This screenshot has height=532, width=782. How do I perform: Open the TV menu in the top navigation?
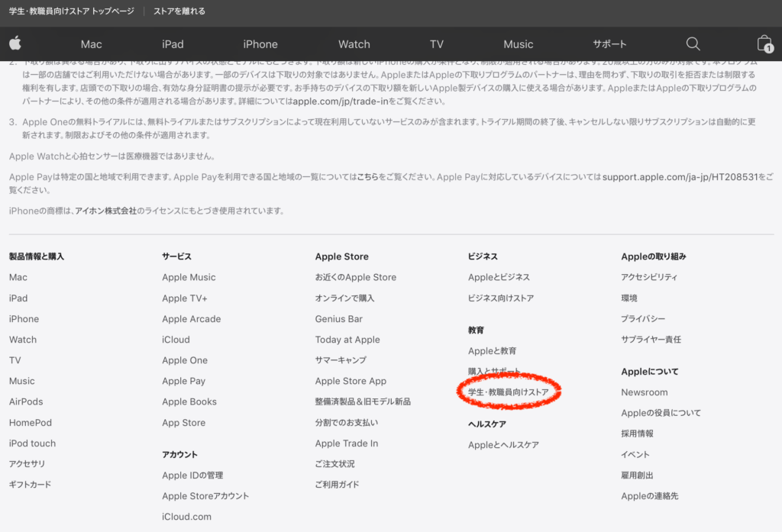coord(436,44)
